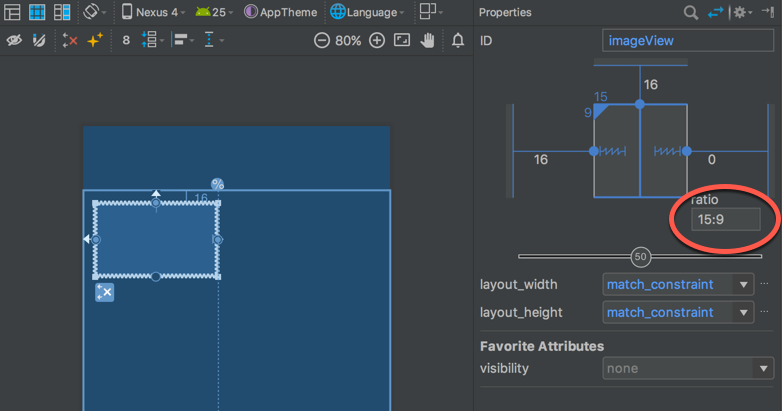782x411 pixels.
Task: Click the ratio 15:9 input field
Action: [x=726, y=219]
